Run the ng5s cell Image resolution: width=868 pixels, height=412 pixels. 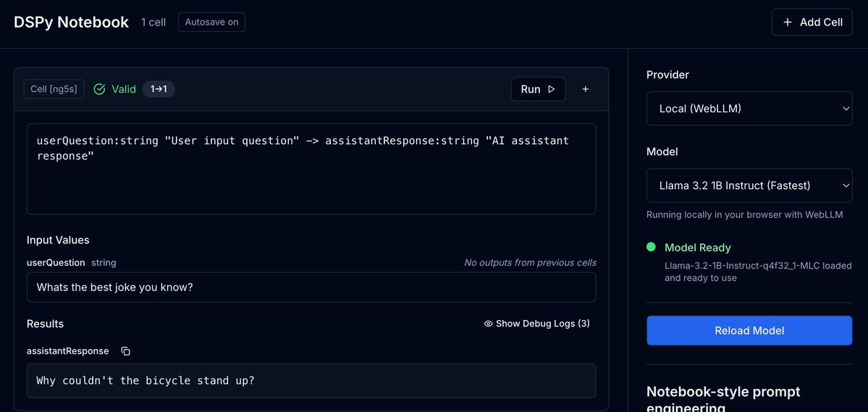tap(537, 89)
